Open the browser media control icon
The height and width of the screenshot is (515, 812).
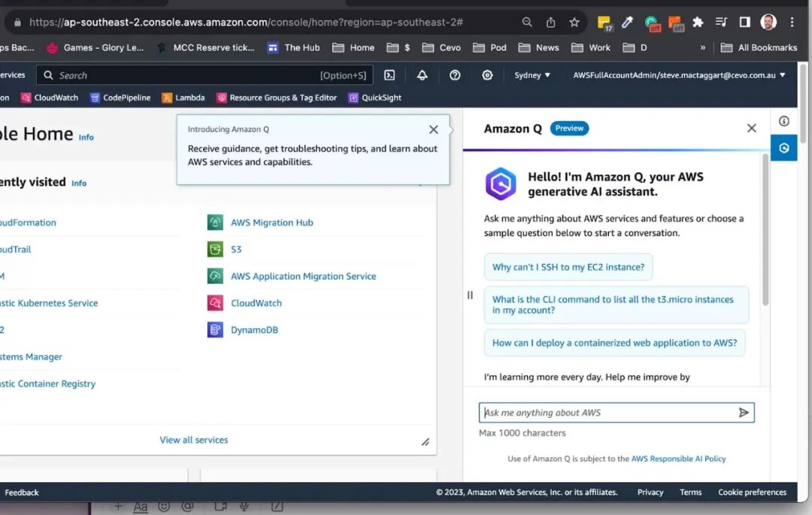coord(721,23)
